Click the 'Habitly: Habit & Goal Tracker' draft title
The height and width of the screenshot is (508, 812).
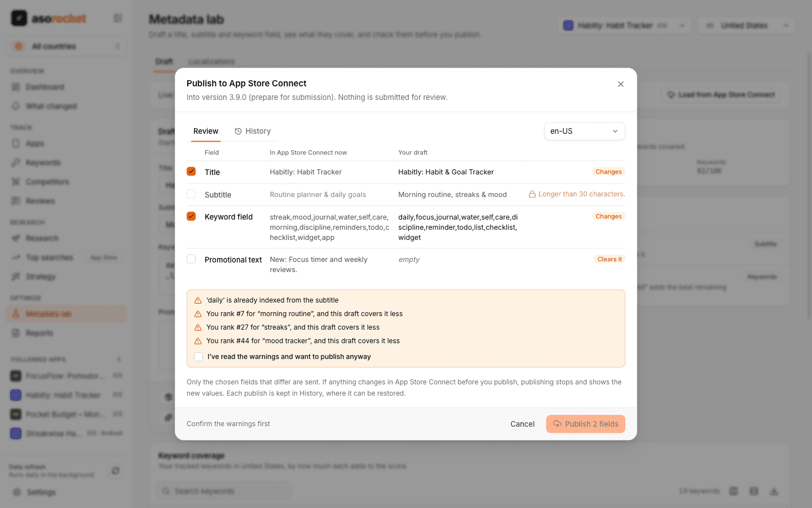(446, 172)
